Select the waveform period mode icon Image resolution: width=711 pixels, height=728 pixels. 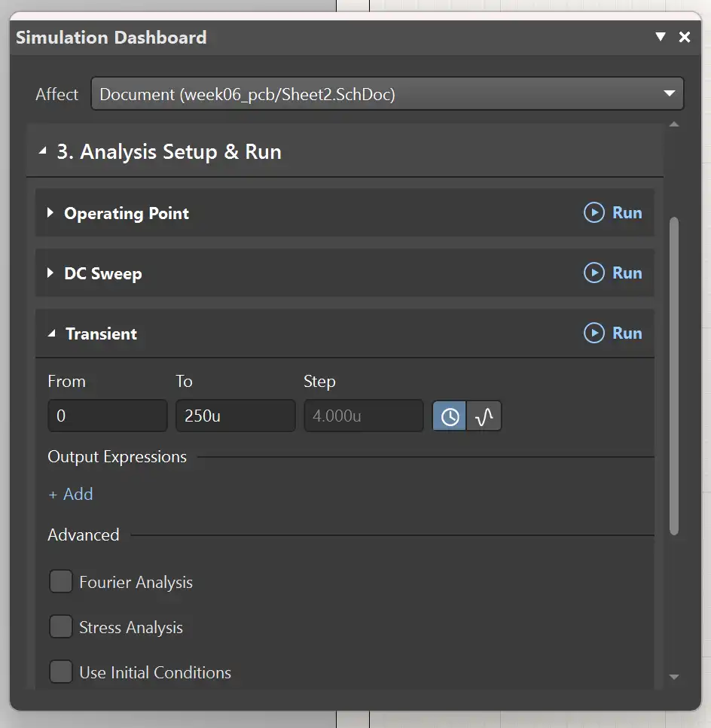click(484, 416)
